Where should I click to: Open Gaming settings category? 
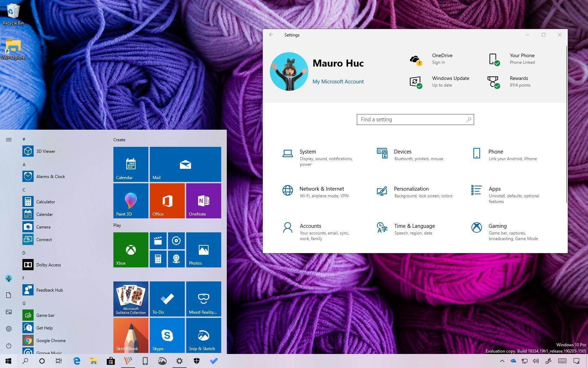504,232
